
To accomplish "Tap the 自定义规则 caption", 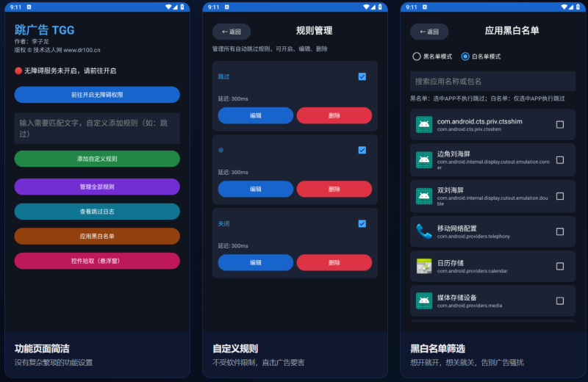I will 235,349.
